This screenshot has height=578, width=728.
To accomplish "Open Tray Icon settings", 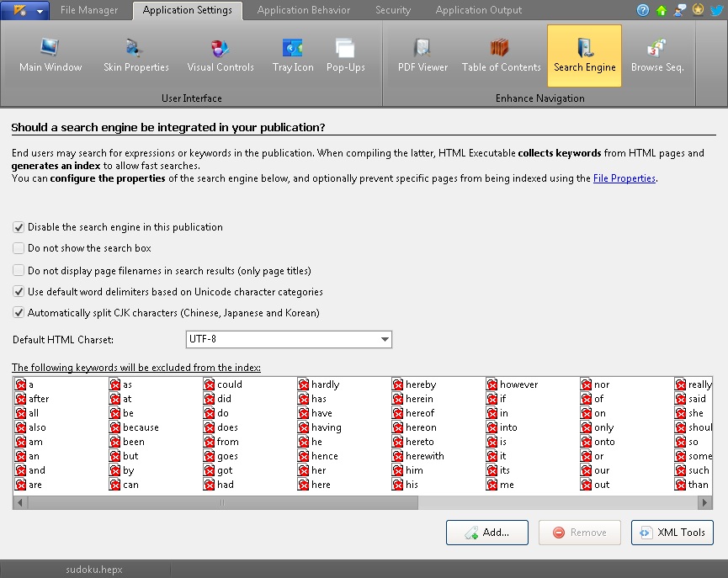I will click(293, 56).
